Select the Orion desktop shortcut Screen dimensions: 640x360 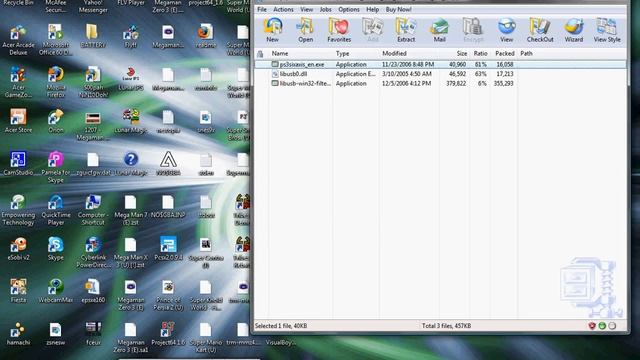pyautogui.click(x=56, y=121)
